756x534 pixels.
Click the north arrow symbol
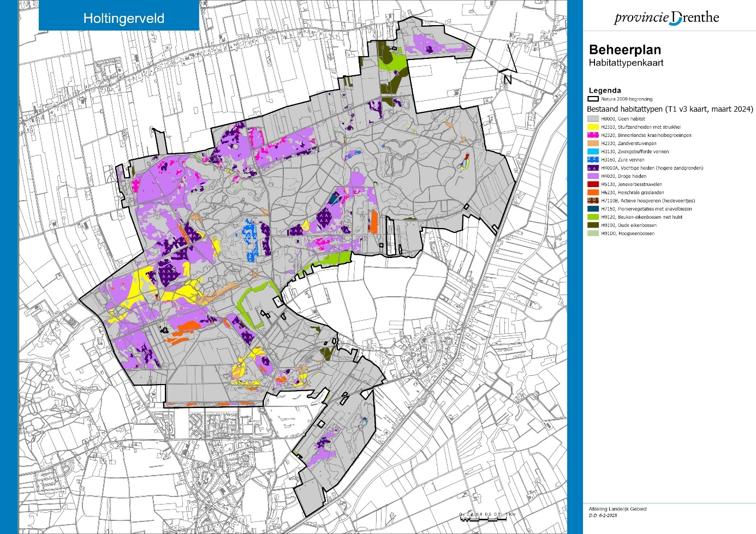pos(508,65)
